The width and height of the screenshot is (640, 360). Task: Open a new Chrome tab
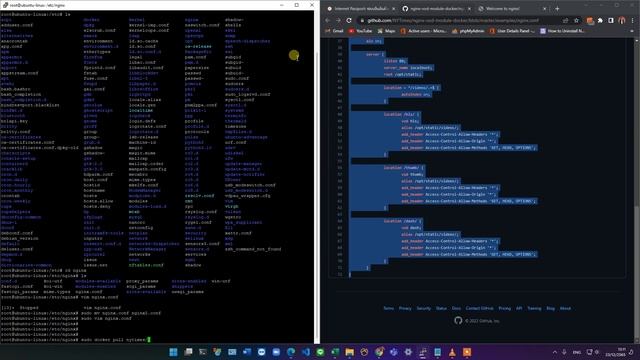coord(557,8)
